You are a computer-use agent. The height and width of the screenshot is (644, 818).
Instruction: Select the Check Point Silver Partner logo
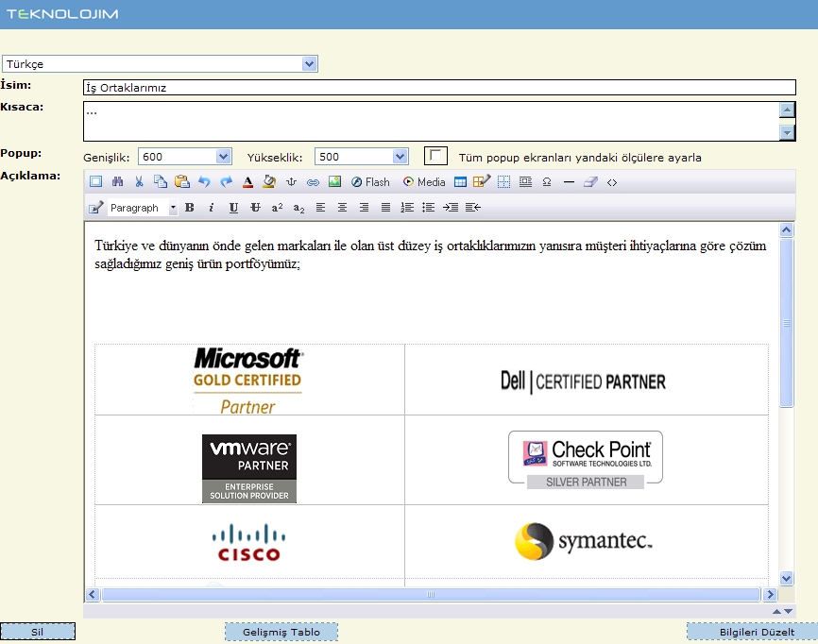[x=586, y=460]
